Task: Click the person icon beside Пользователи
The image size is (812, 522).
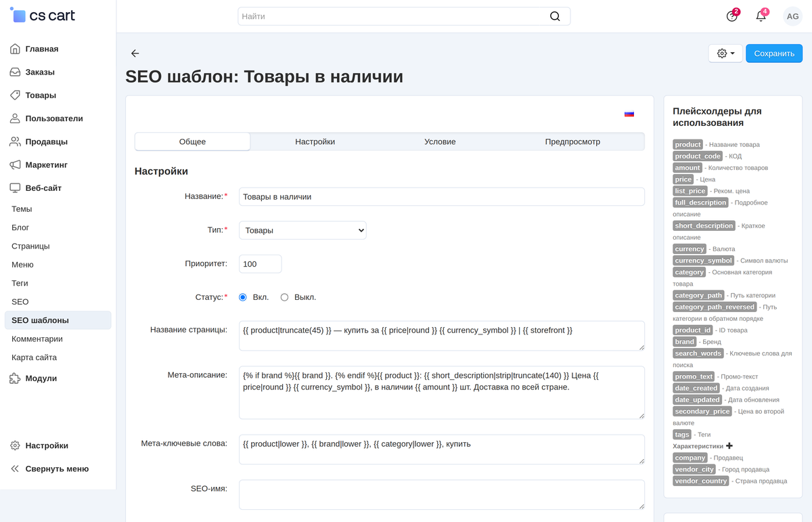Action: (x=15, y=118)
